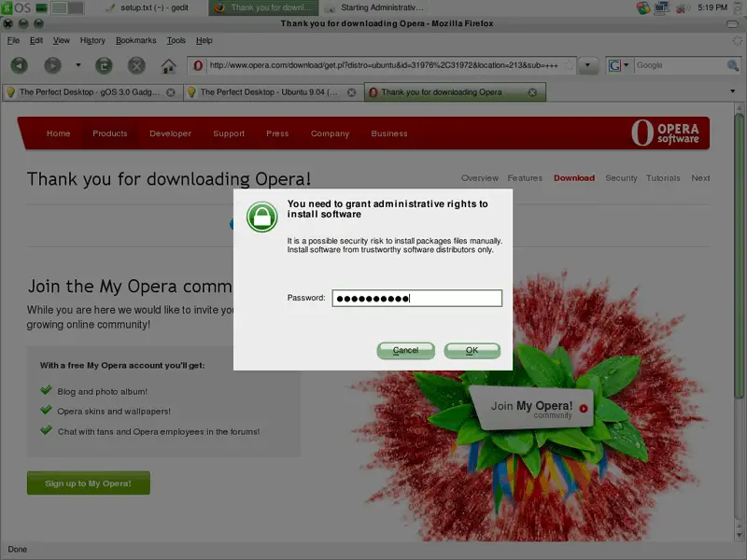747x560 pixels.
Task: Open the Press link in the Opera nav
Action: pyautogui.click(x=277, y=133)
